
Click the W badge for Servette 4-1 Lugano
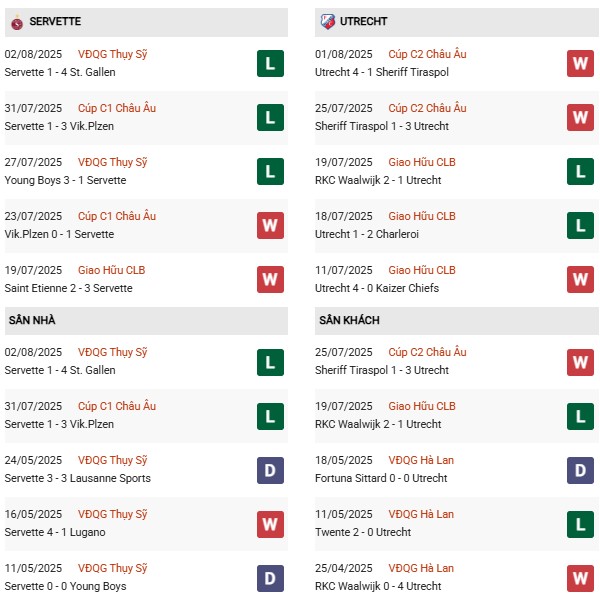tap(270, 523)
